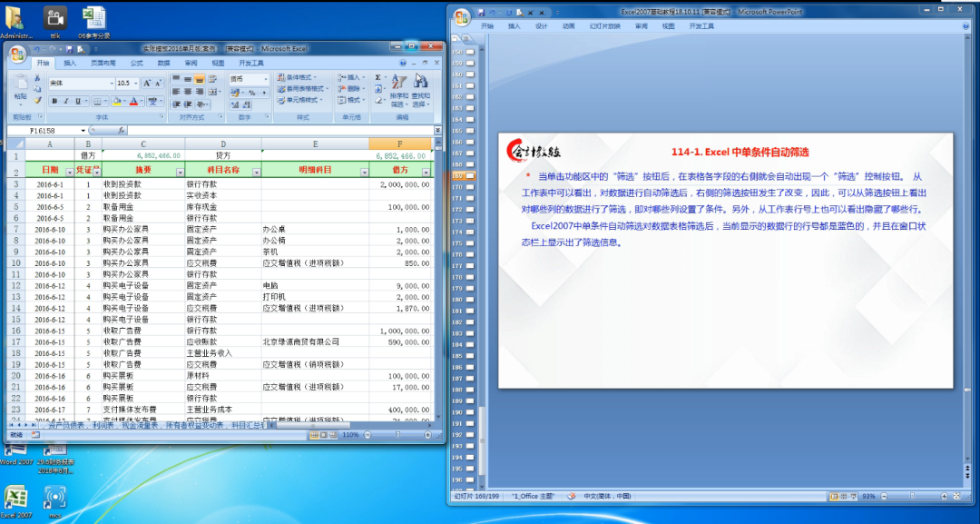Image resolution: width=980 pixels, height=524 pixels.
Task: Click the Excel Name Box showing F16158
Action: click(45, 130)
